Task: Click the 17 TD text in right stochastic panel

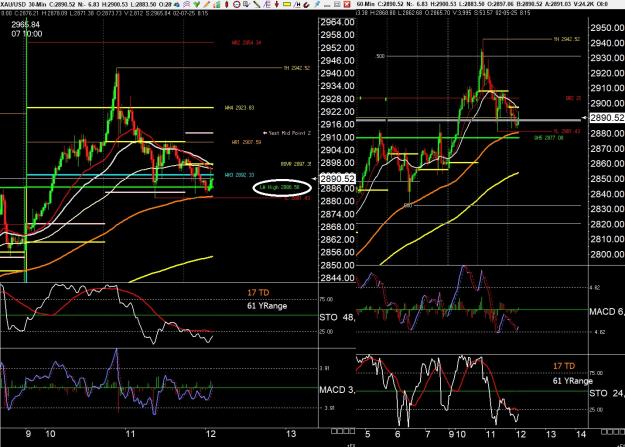Action: coord(564,366)
